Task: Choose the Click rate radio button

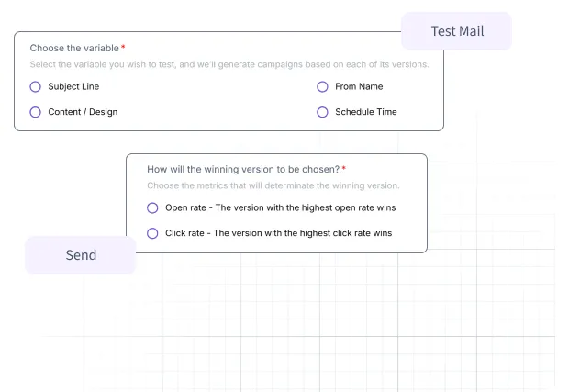Action: [x=152, y=233]
